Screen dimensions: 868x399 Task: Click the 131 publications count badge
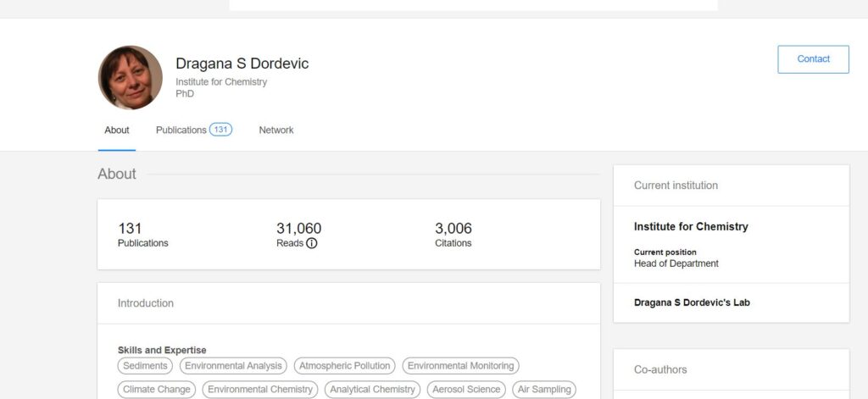click(x=221, y=130)
